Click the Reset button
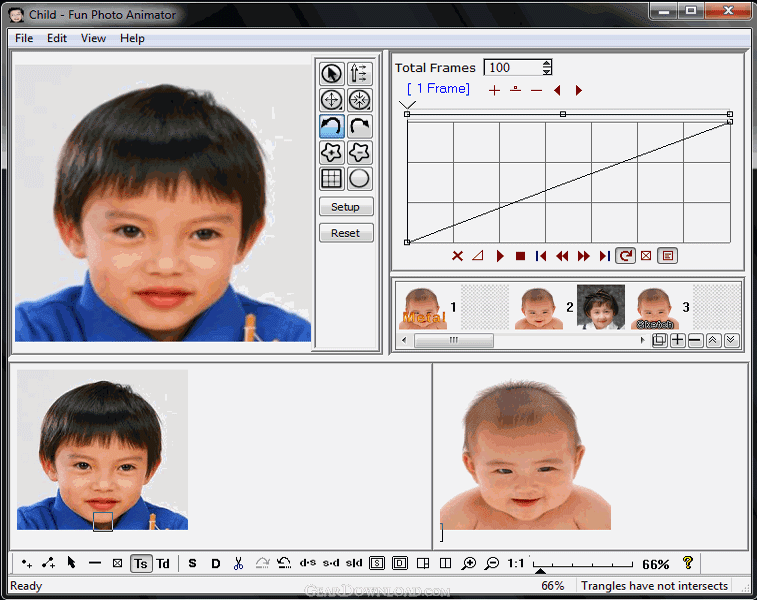Viewport: 757px width, 600px height. (346, 233)
